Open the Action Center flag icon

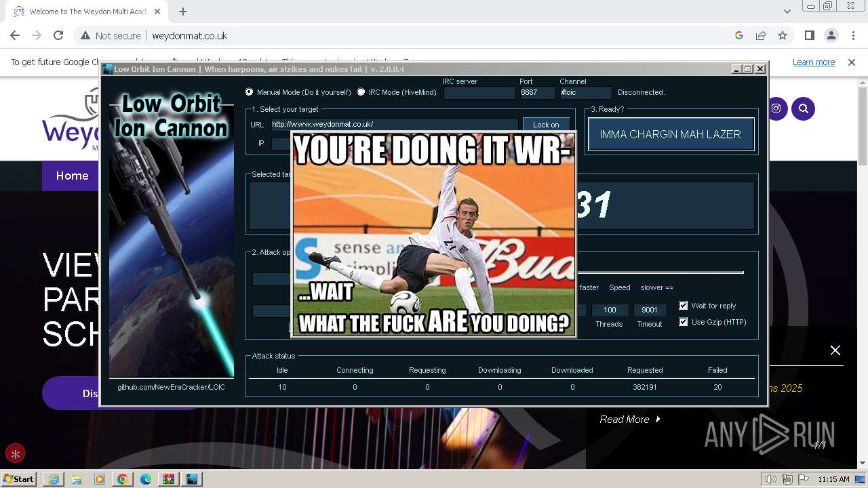pyautogui.click(x=803, y=479)
